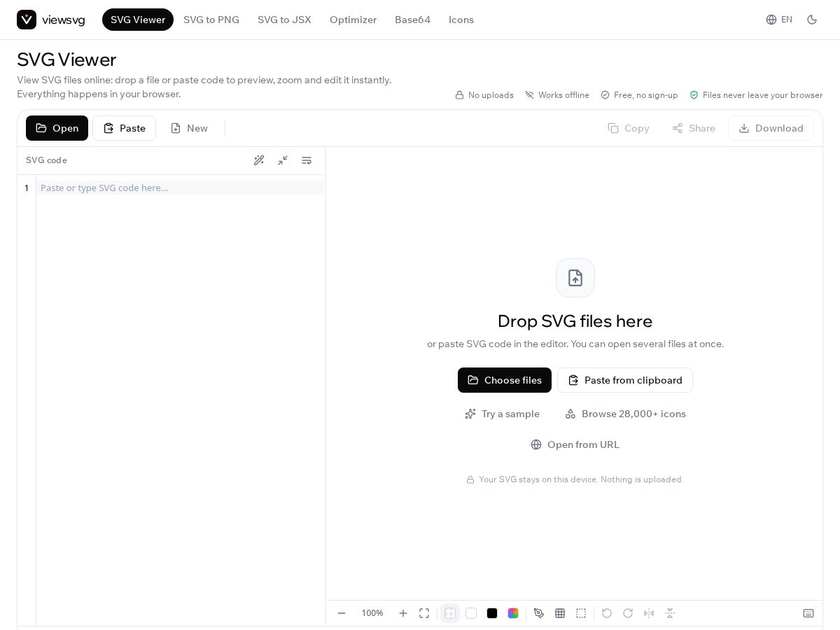The image size is (840, 630).
Task: Open the Icons tab
Action: tap(461, 20)
